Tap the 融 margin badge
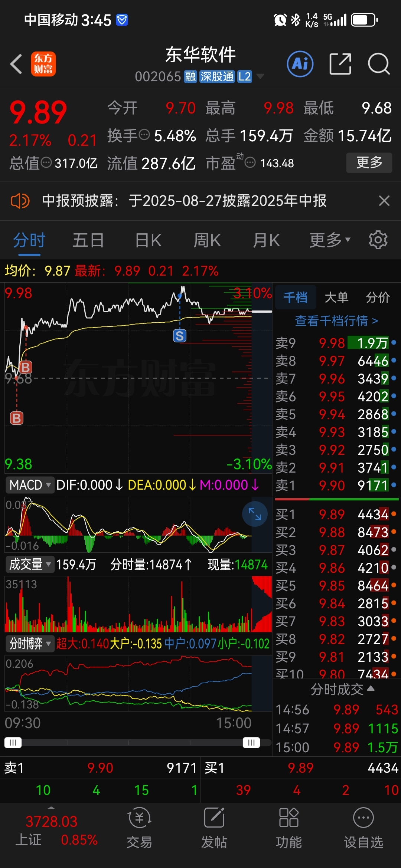Image resolution: width=401 pixels, height=868 pixels. [190, 76]
